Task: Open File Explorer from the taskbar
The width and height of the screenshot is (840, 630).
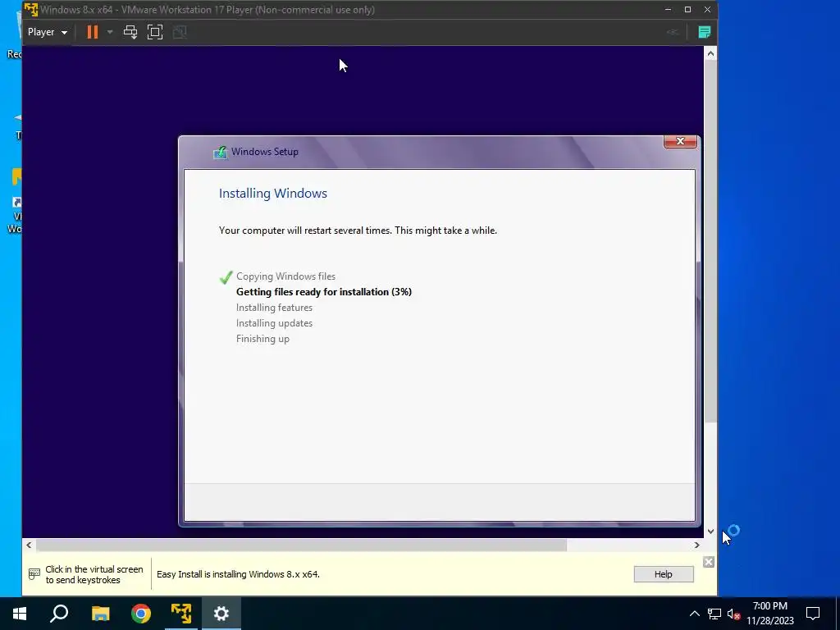Action: [x=100, y=614]
